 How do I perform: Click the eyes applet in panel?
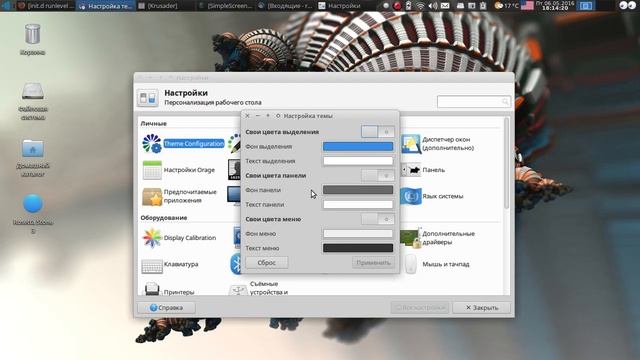click(627, 5)
